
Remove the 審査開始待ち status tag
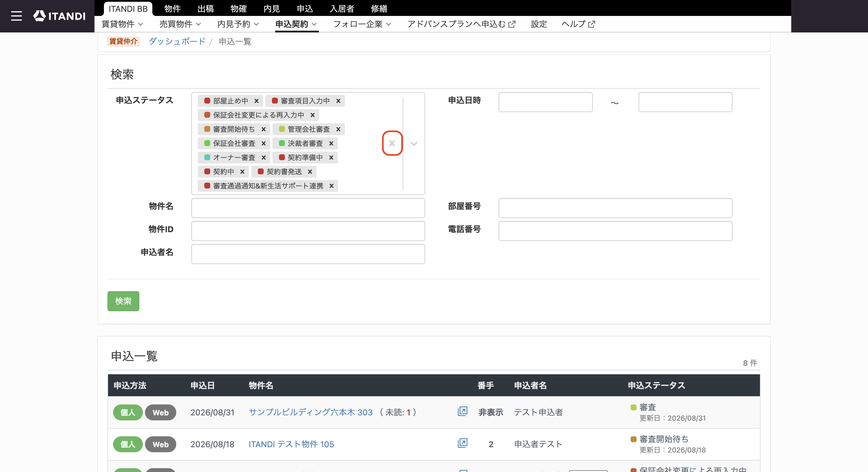263,129
